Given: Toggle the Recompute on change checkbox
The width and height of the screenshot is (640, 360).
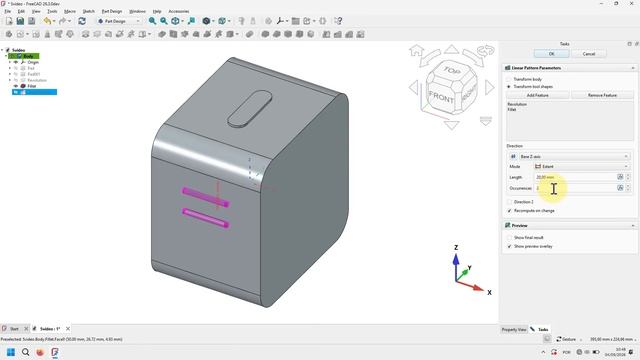Looking at the screenshot, I should coord(509,211).
